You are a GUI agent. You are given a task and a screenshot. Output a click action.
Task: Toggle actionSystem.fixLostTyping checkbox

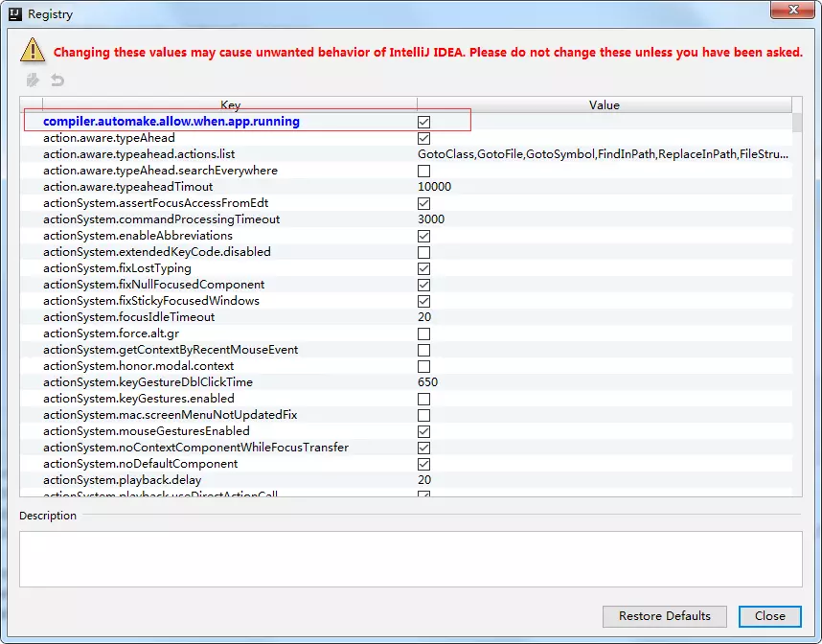click(x=423, y=268)
